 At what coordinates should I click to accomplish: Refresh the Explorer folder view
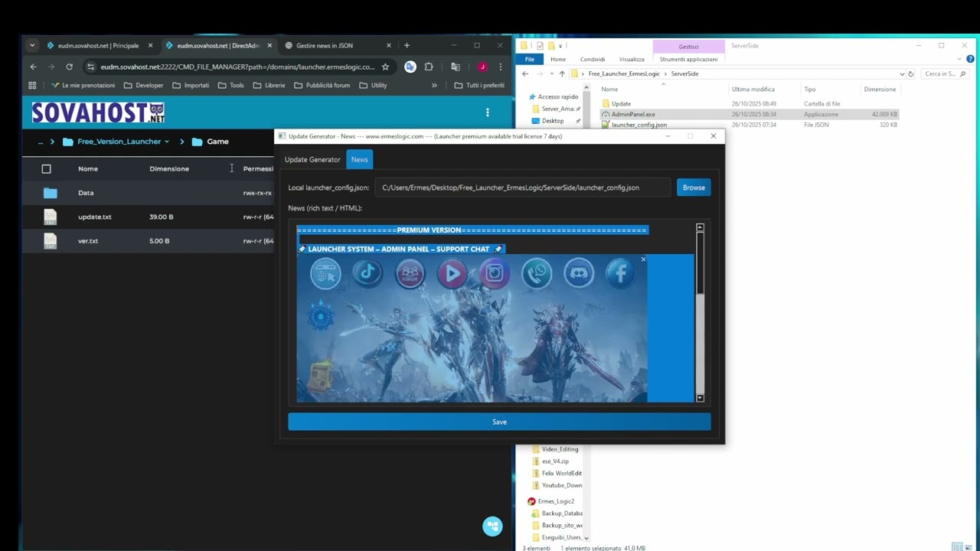click(x=910, y=73)
